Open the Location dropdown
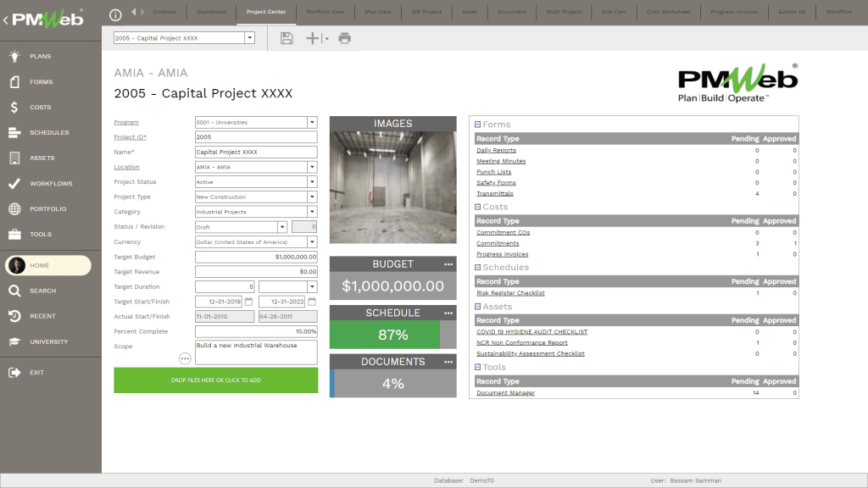Image resolution: width=868 pixels, height=488 pixels. pyautogui.click(x=312, y=167)
